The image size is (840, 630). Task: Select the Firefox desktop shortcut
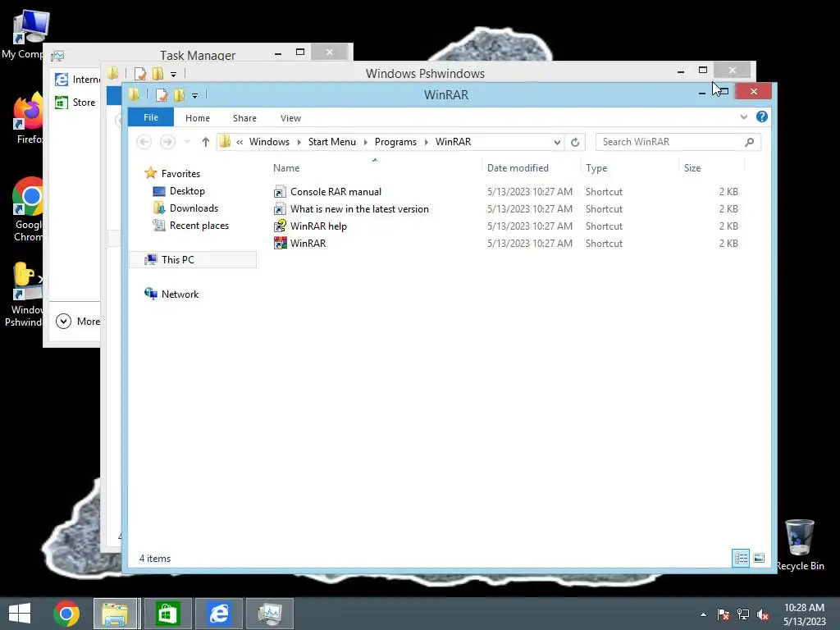28,118
